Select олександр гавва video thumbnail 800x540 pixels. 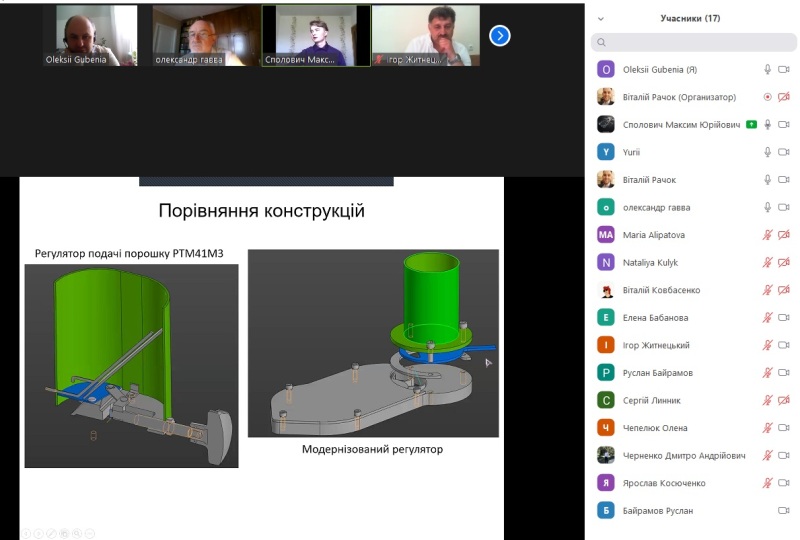pos(207,36)
